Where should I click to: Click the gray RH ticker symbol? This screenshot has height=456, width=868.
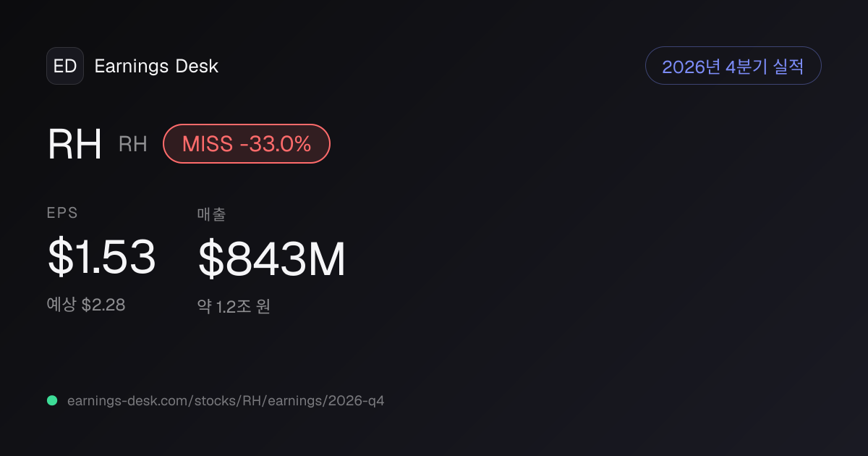coord(133,144)
